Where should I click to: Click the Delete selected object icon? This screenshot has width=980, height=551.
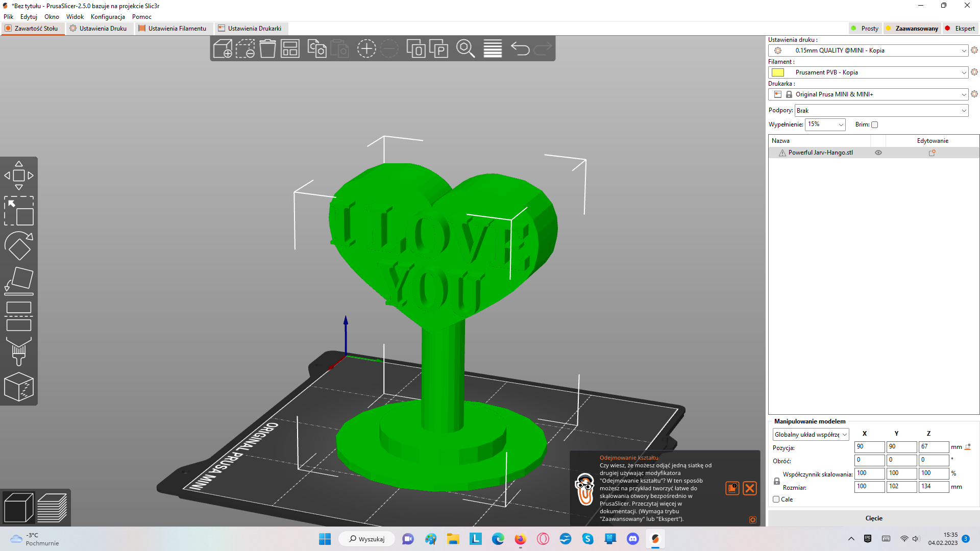tap(245, 48)
